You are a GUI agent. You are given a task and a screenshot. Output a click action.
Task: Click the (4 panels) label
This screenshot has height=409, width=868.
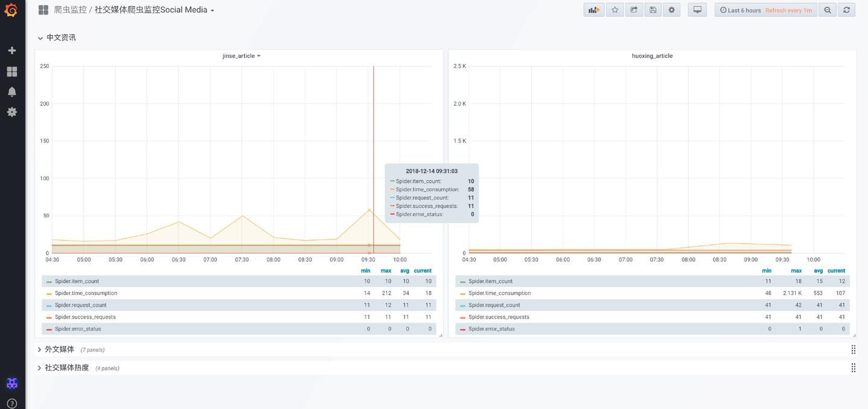tap(107, 368)
